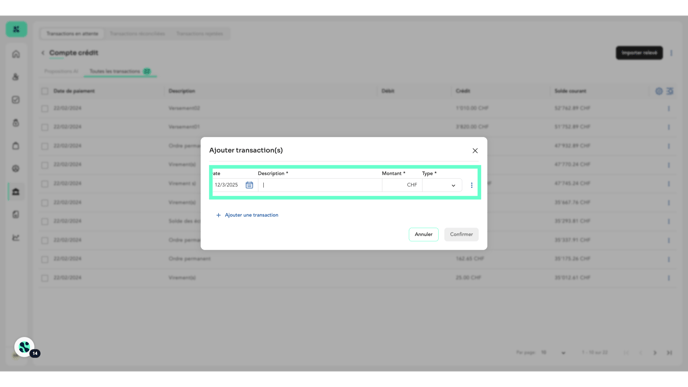Check the Versement01 row checkbox
This screenshot has width=688, height=387.
[x=45, y=127]
